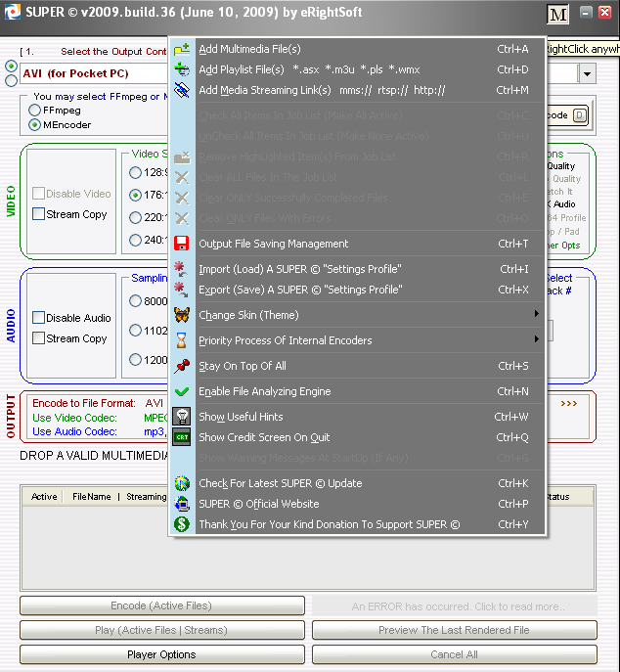Screen dimensions: 620x672
Task: Check the video Stream Copy checkbox
Action: [39, 214]
